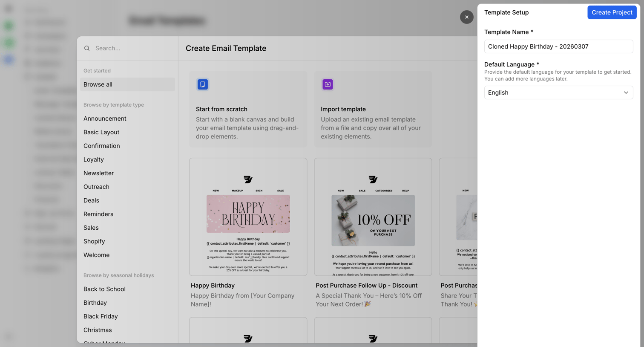
Task: Open Birthday seasonal templates
Action: pos(95,303)
